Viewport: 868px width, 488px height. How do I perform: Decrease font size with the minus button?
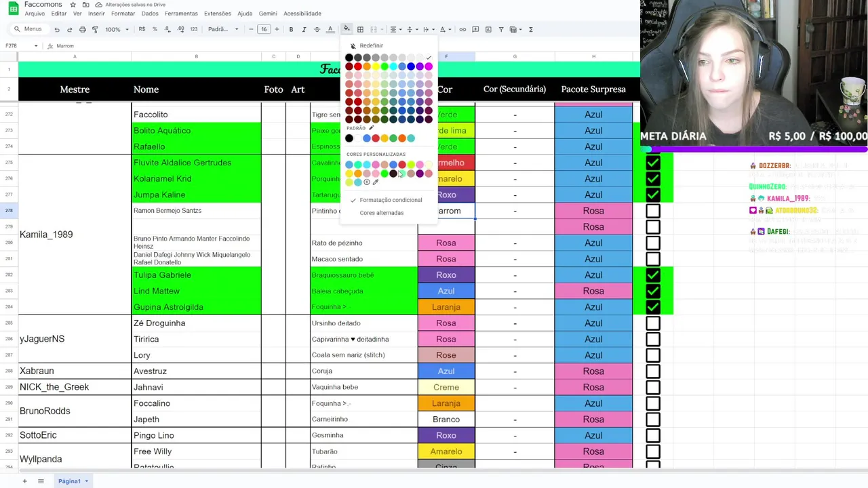click(x=251, y=29)
